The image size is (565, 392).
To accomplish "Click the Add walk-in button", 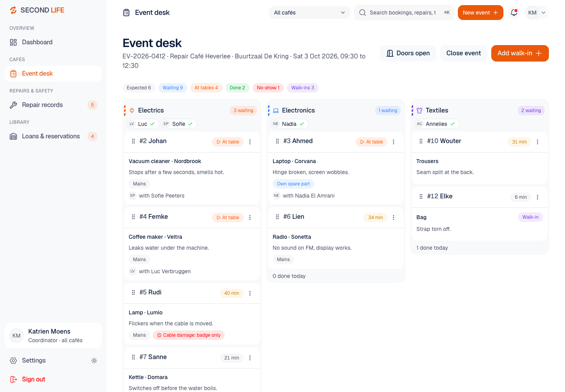I will pos(520,53).
